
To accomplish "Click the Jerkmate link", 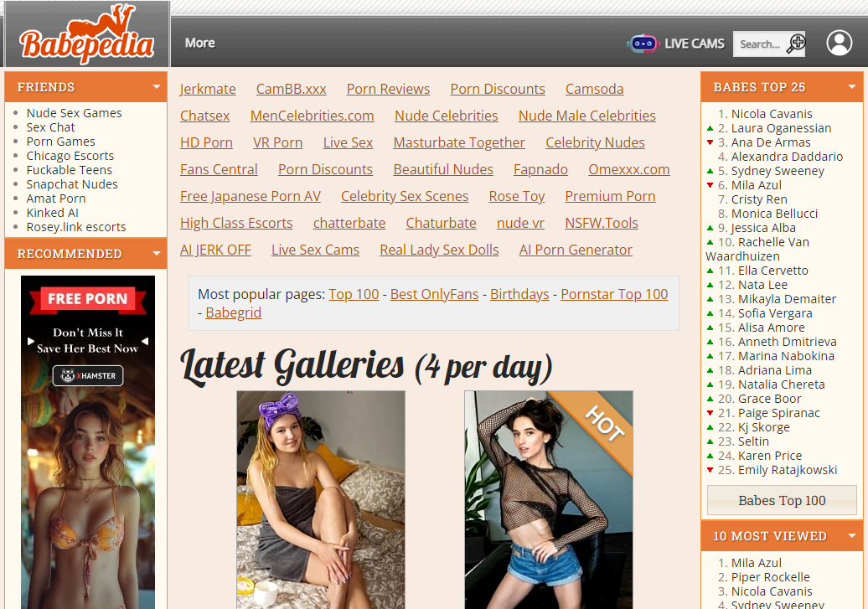I will coord(208,89).
